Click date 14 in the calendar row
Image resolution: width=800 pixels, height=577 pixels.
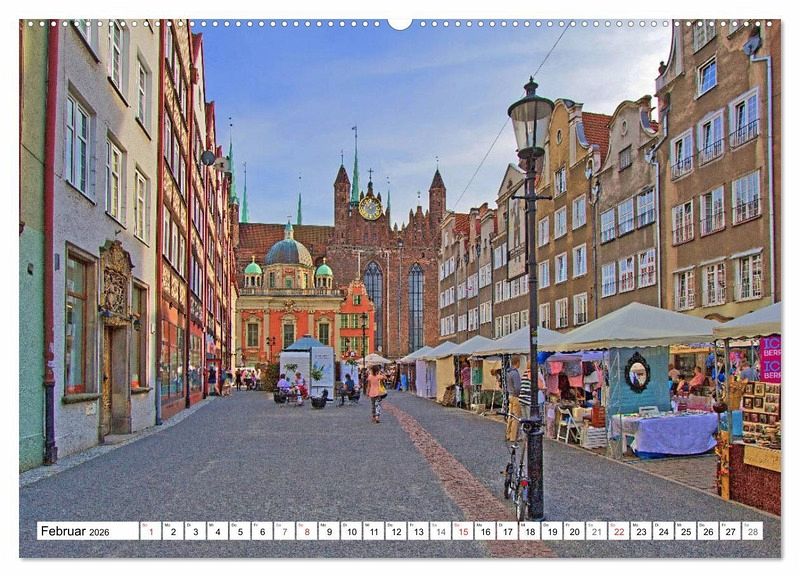tap(440, 531)
